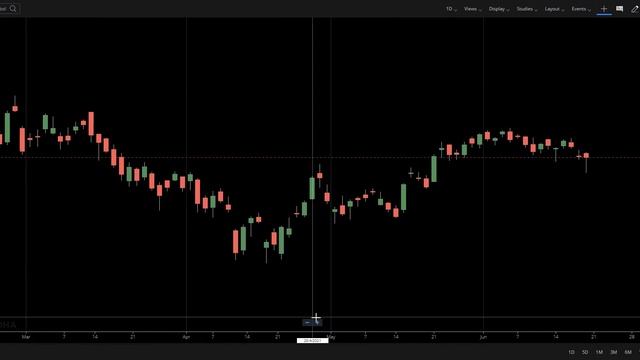
Task: Click the May label on date axis
Action: [x=331, y=337]
